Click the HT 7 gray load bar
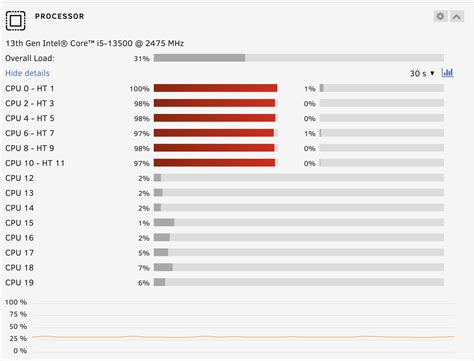Image resolution: width=474 pixels, height=361 pixels. tap(382, 133)
